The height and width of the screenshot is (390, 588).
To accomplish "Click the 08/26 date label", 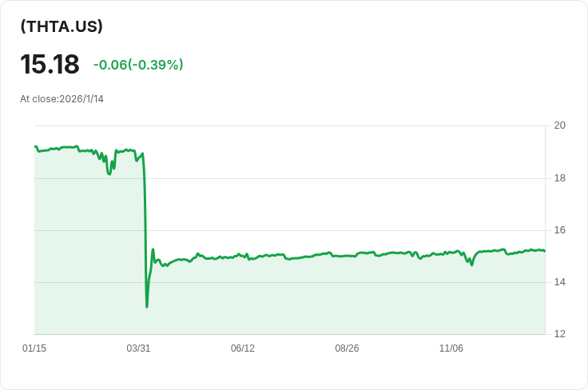I will (x=347, y=348).
